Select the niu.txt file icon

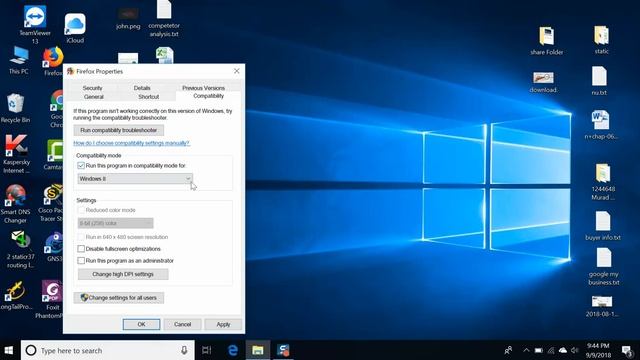coord(599,76)
